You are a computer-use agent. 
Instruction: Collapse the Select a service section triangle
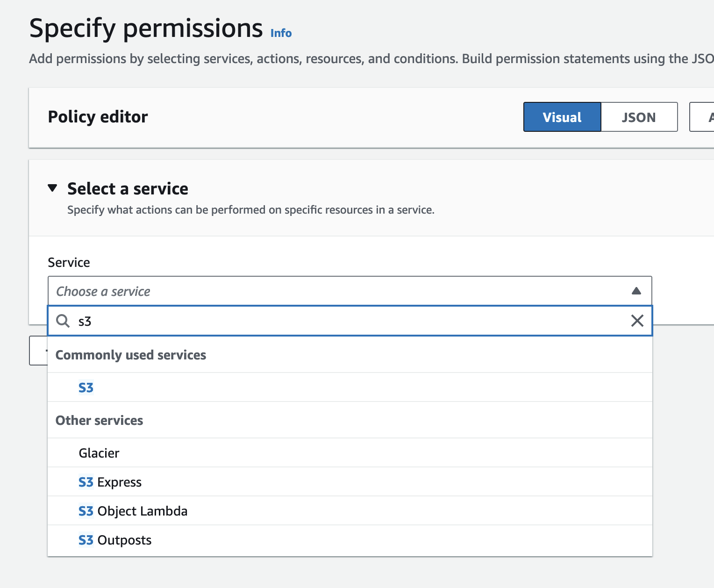(52, 188)
